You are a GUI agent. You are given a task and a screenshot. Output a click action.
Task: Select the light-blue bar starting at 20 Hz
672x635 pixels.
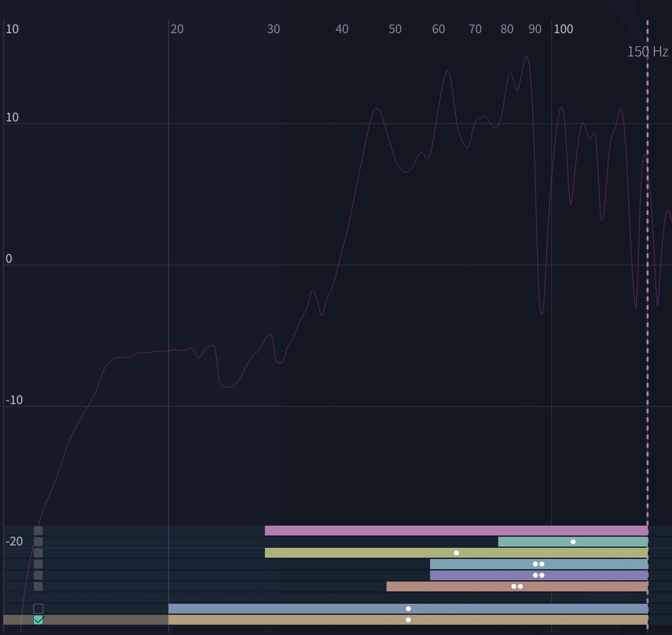[x=408, y=609]
